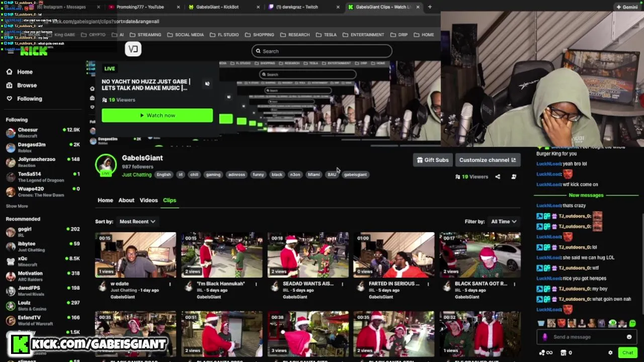Open the Filter by All Time dropdown
Screen dimensions: 644x362
504,221
